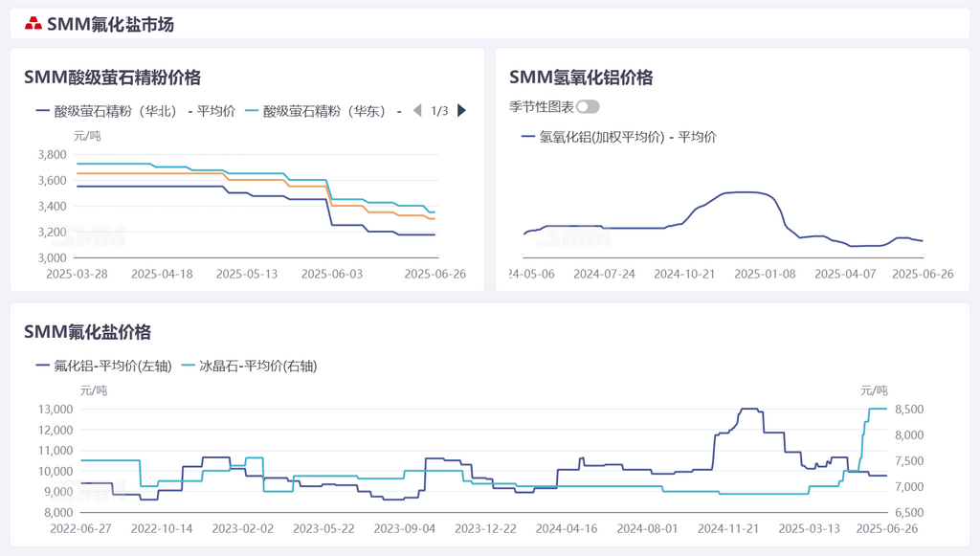Screen dimensions: 980x556
Task: Click the 2024-07-24 date on aluminum hydroxide chart
Action: (605, 275)
